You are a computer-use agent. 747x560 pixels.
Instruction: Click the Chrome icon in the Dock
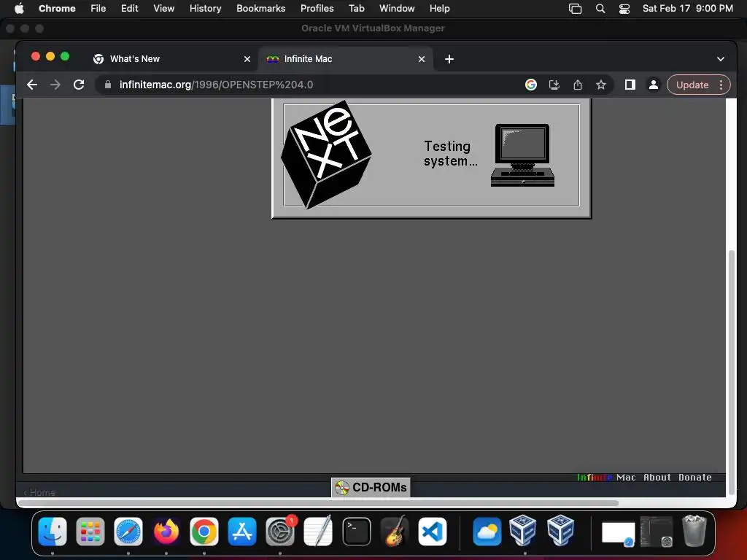(x=204, y=532)
